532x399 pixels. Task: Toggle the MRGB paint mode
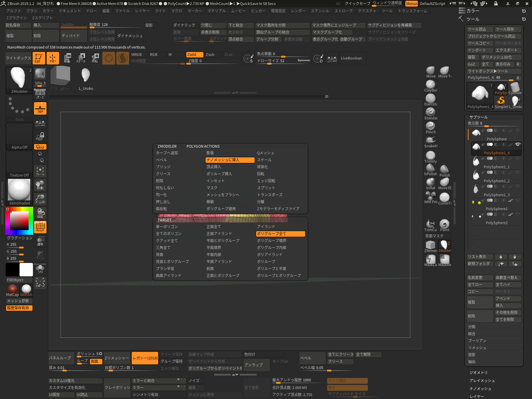point(139,55)
